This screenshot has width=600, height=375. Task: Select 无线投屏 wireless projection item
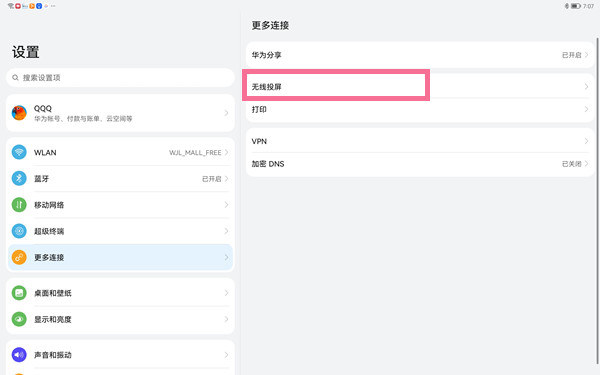coord(420,87)
